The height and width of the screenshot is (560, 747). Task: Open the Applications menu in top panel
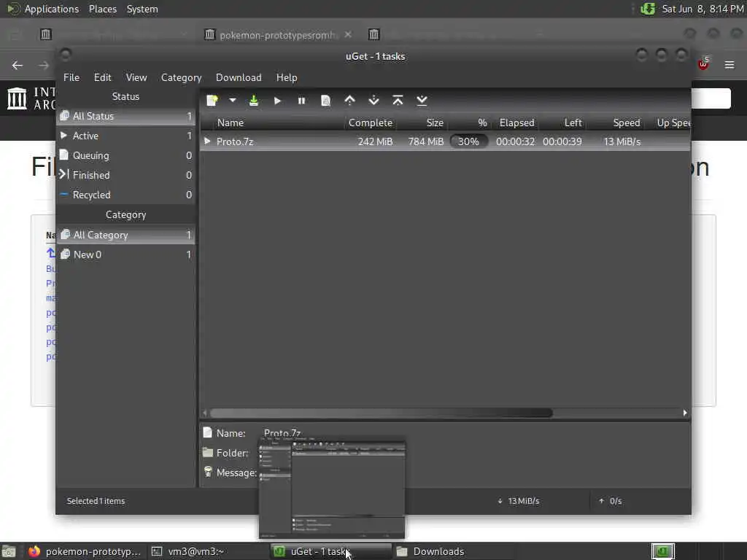(52, 9)
